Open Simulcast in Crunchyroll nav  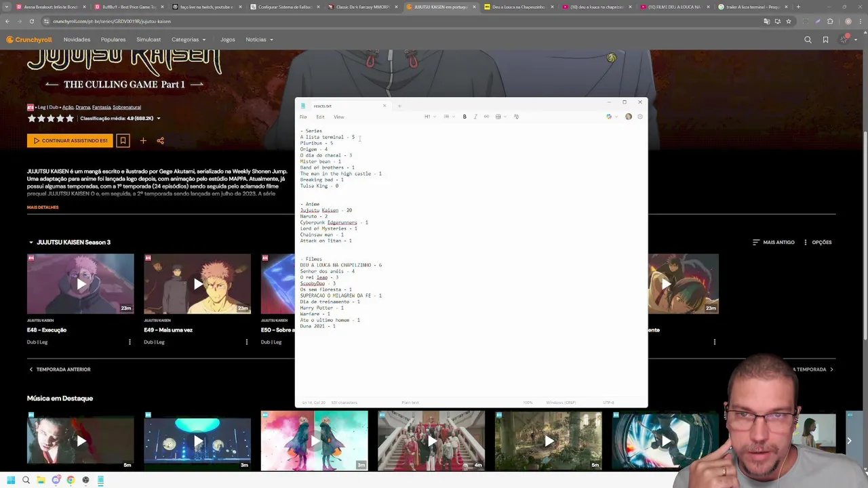coord(149,39)
